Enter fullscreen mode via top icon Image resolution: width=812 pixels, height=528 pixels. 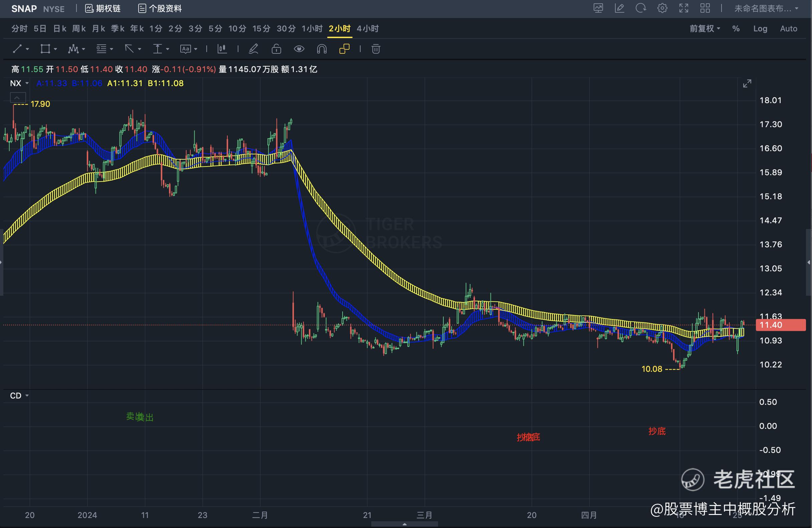[683, 9]
